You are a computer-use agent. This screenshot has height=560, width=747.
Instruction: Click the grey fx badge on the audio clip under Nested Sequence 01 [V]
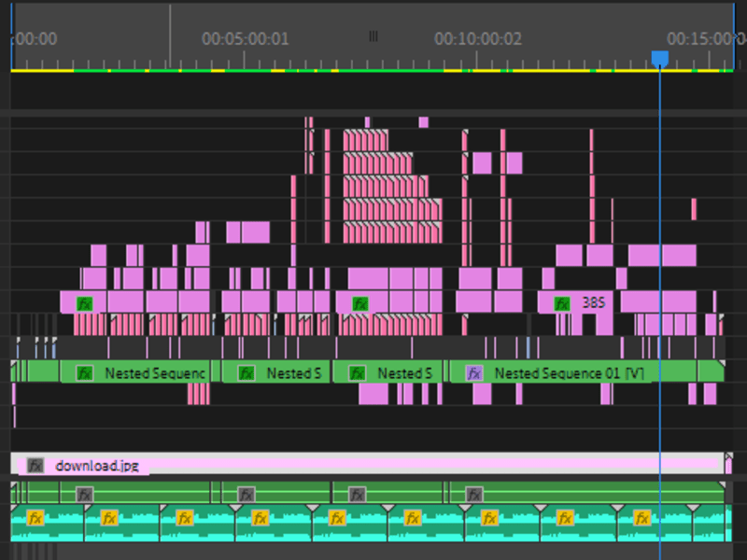474,495
